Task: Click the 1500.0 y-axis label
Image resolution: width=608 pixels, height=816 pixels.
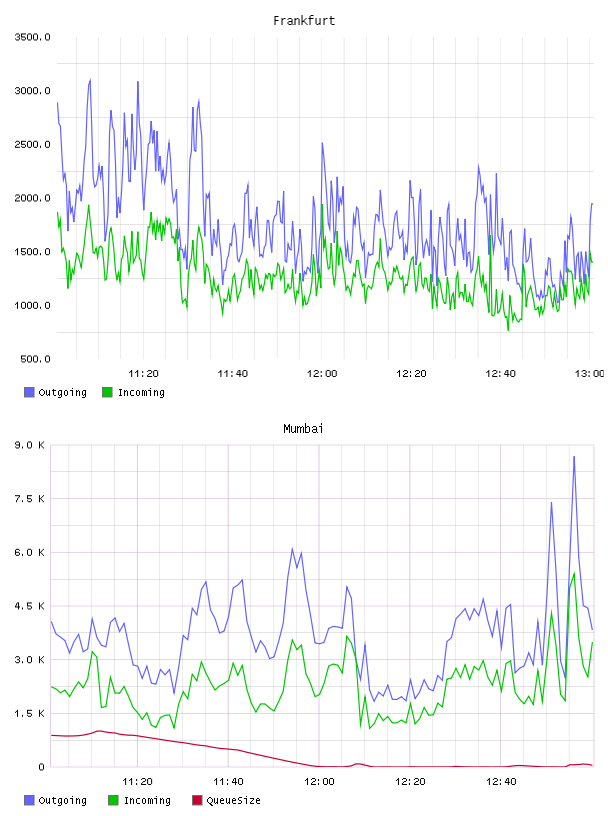Action: click(33, 252)
